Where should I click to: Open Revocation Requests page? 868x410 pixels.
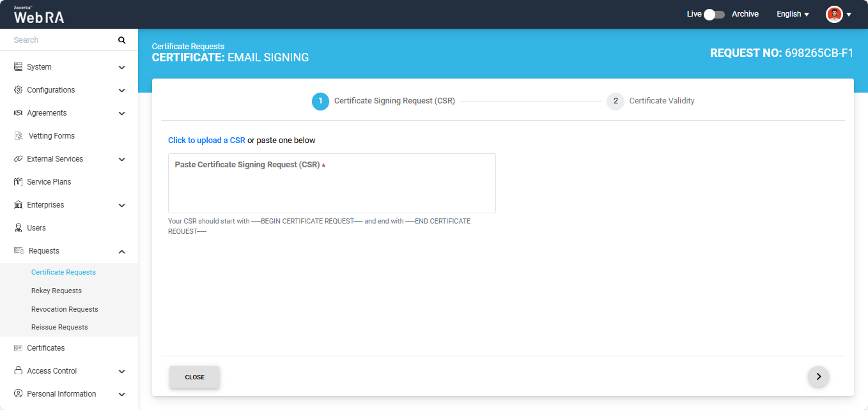click(65, 309)
